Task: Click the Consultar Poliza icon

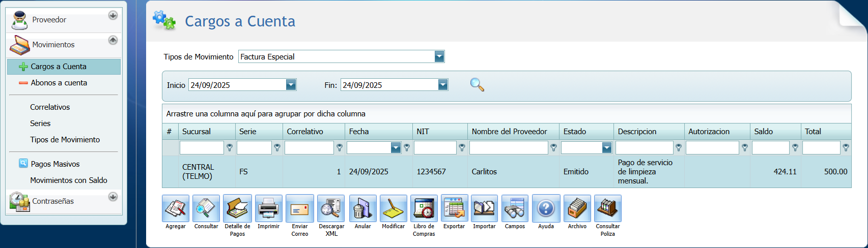Action: pos(607,208)
